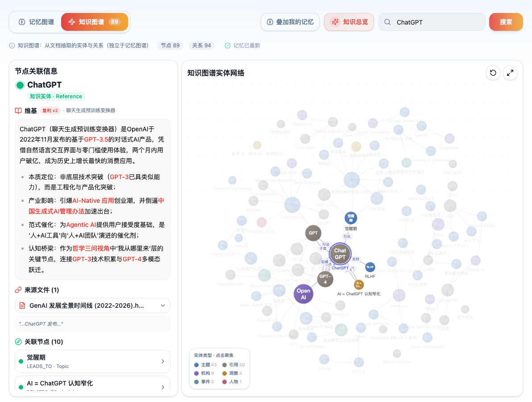Open the GPT-3.5 link in wiki text
This screenshot has width=532, height=402.
96,139
